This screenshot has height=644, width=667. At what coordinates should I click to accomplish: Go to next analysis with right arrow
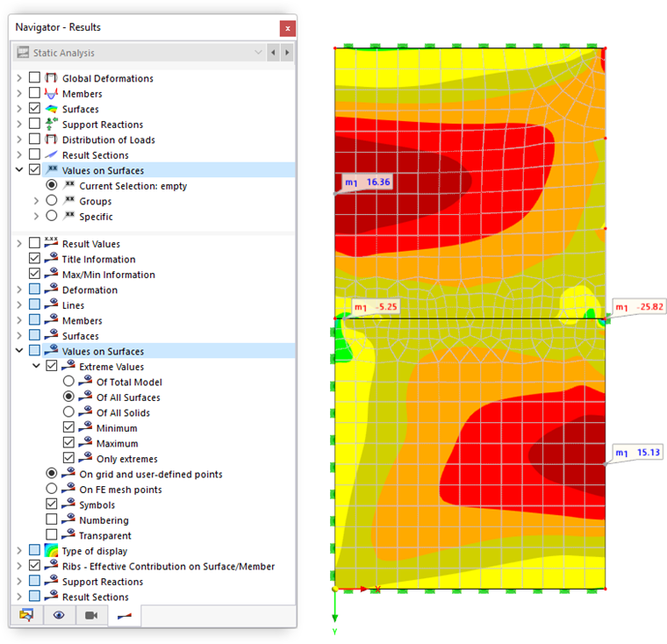[x=287, y=53]
